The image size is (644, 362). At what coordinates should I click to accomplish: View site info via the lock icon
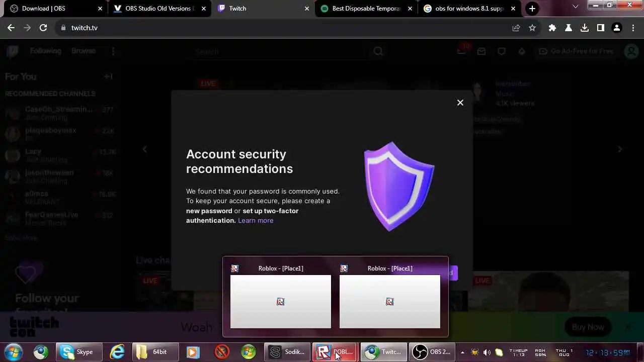pos(63,28)
